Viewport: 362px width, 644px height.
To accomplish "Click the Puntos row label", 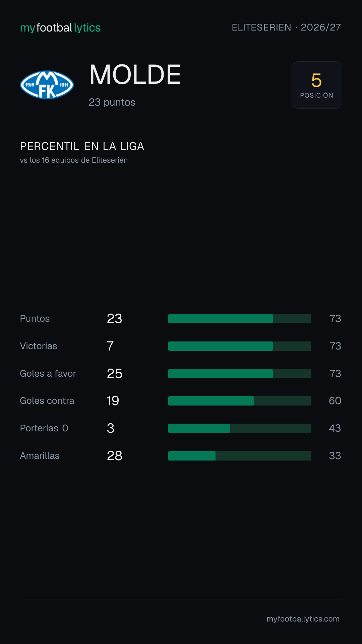I will [35, 319].
